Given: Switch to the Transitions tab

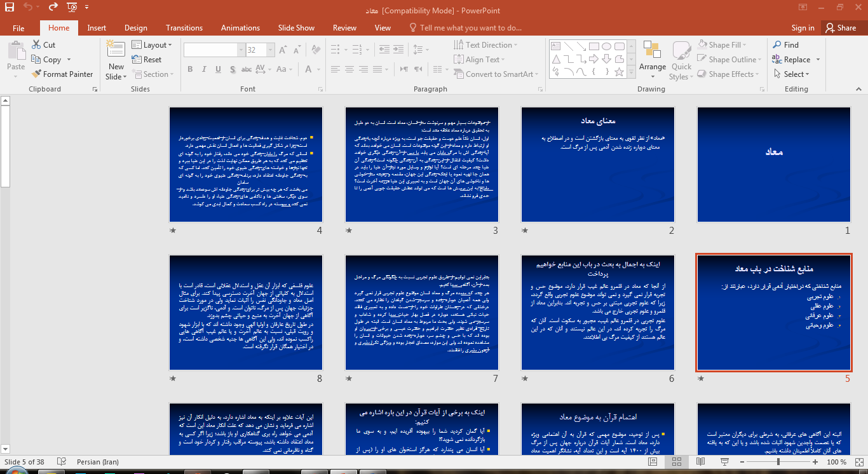Looking at the screenshot, I should (184, 27).
